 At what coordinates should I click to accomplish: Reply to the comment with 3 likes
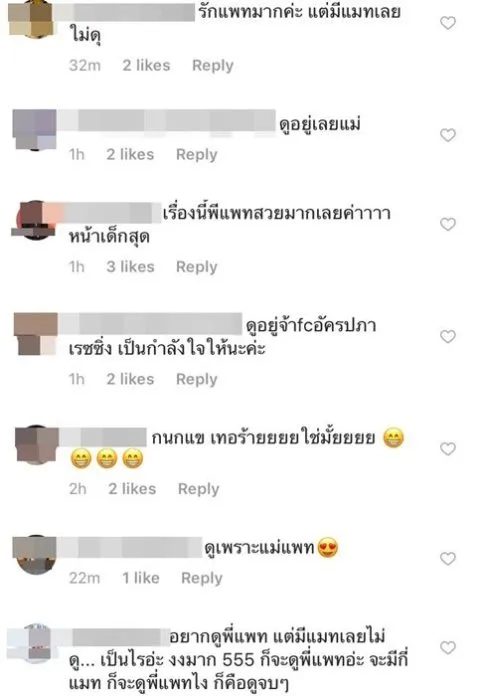[x=197, y=267]
